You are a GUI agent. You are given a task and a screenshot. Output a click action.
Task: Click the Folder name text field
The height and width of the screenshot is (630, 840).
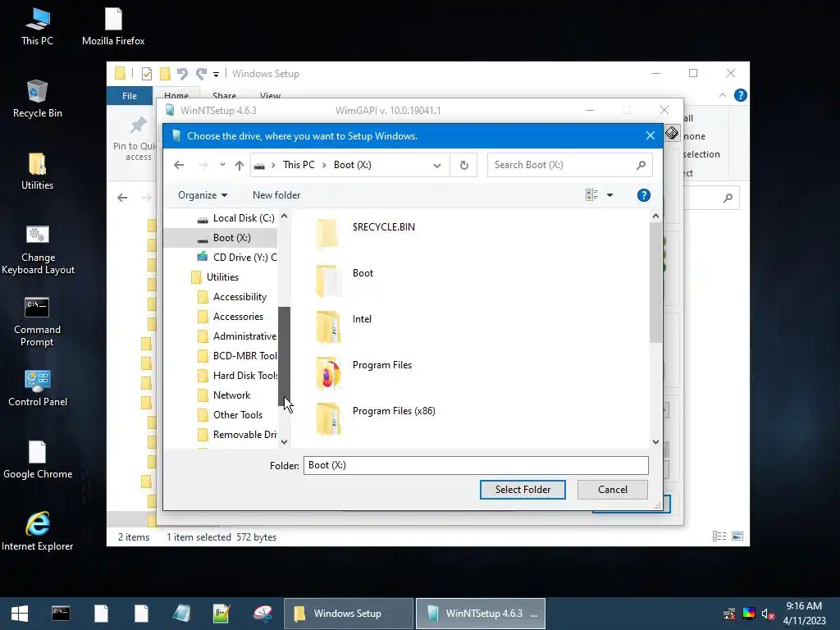click(x=476, y=466)
